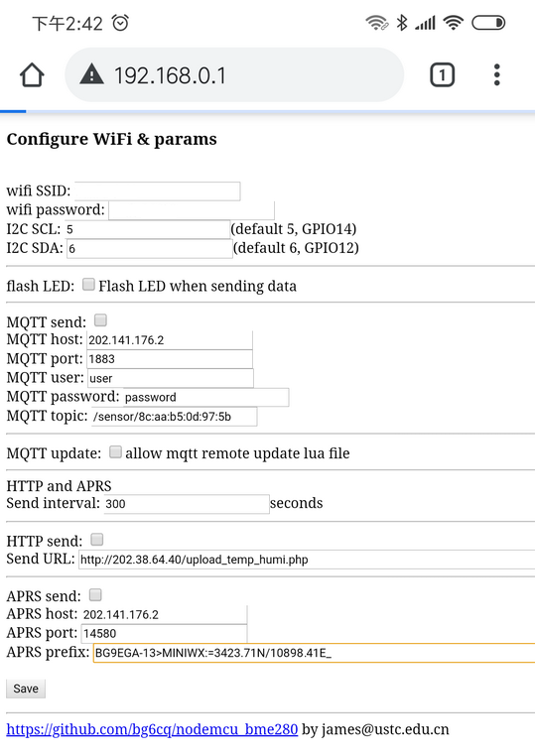Click the MQTT host field
Image resolution: width=535 pixels, height=756 pixels.
tap(170, 340)
